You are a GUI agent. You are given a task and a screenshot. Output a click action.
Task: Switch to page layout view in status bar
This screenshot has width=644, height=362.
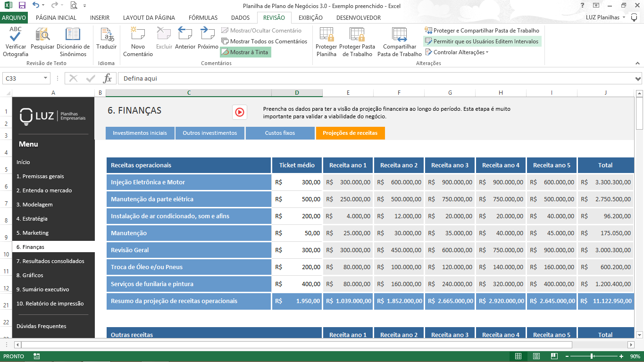pos(536,356)
